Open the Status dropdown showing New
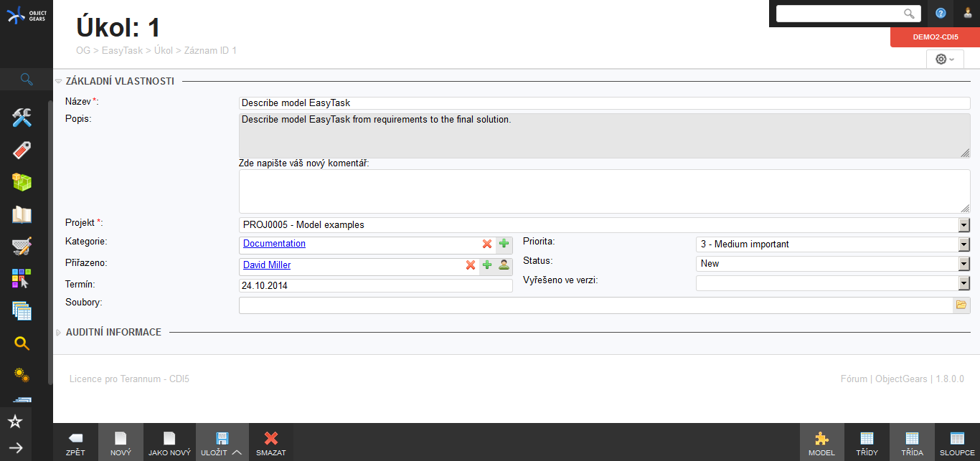 coord(963,264)
